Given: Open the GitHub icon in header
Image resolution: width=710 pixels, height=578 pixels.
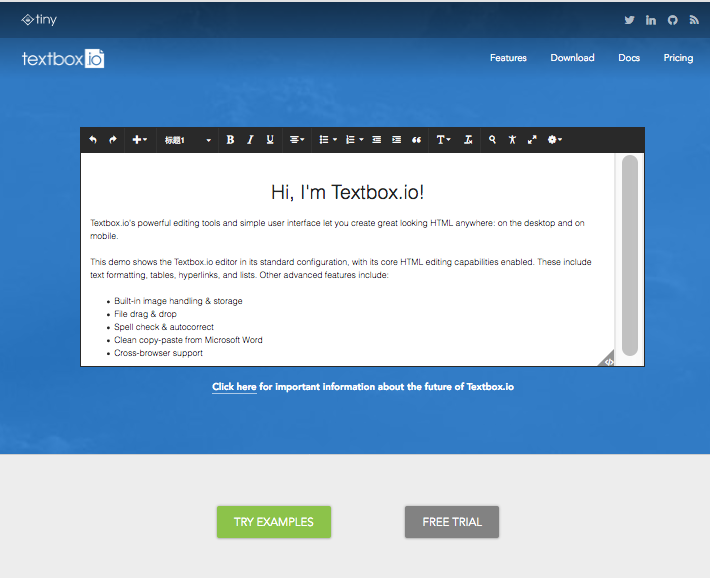Looking at the screenshot, I should pos(672,20).
